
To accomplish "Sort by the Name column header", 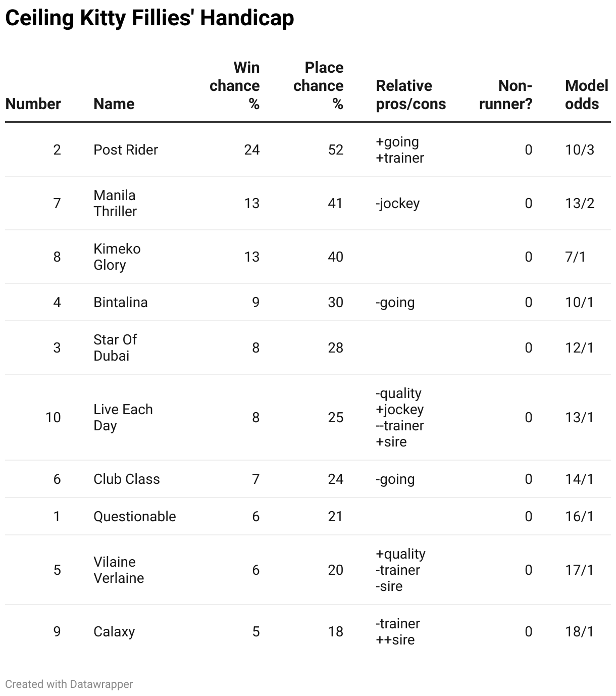I will click(114, 104).
